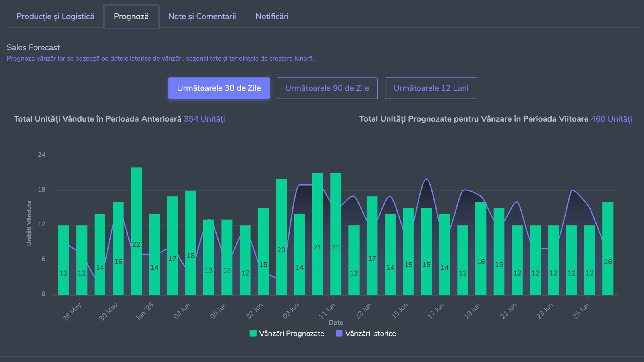Click the bar labeled 20
644x362 pixels.
(281, 237)
